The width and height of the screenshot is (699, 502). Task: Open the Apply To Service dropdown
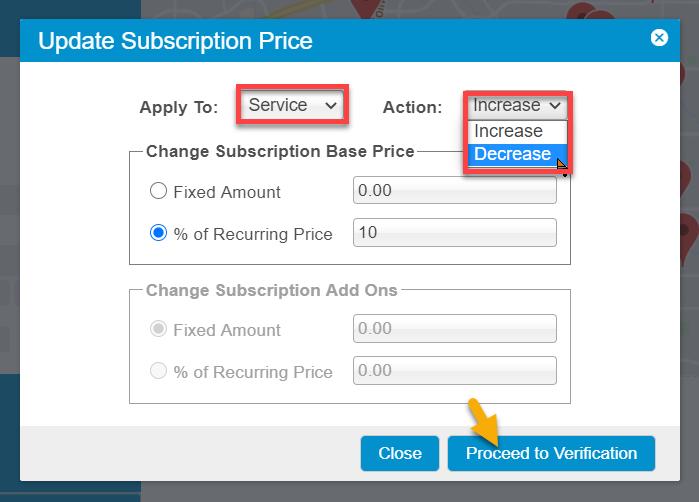click(293, 105)
